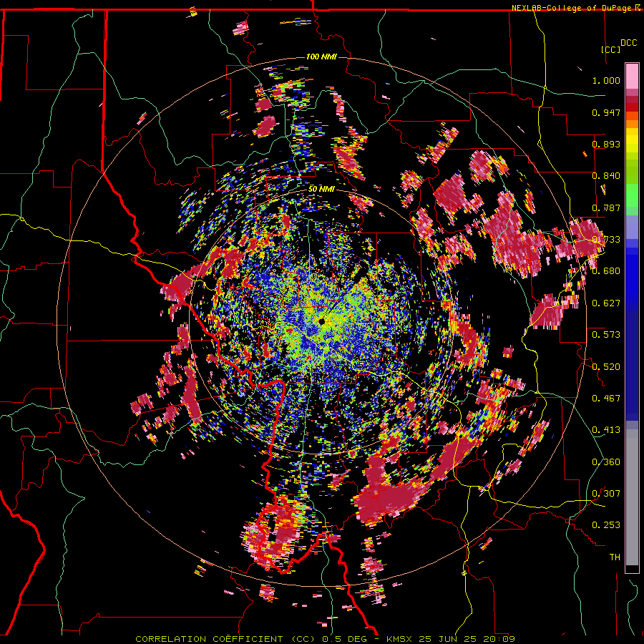
Task: Click the 100 NMI range ring label
Action: coord(321,57)
